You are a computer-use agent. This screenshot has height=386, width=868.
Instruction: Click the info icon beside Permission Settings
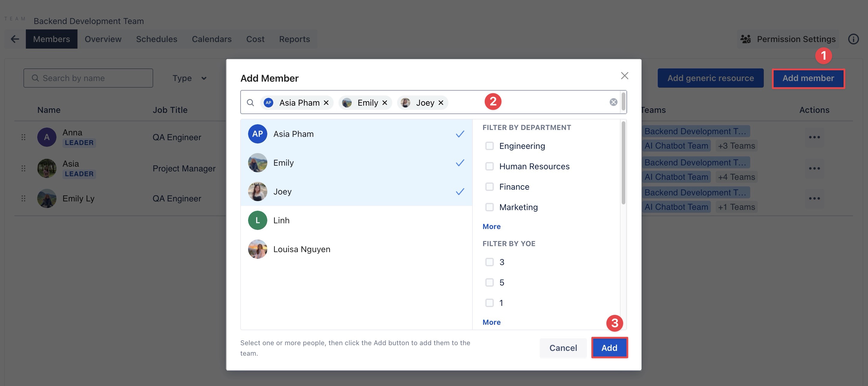pyautogui.click(x=853, y=39)
